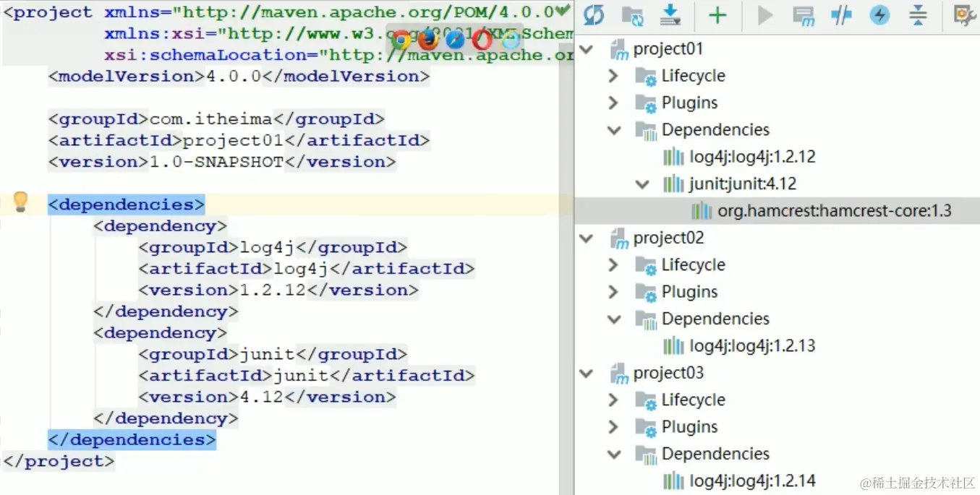
Task: Click the yellow lightbulb intention icon
Action: 20,202
